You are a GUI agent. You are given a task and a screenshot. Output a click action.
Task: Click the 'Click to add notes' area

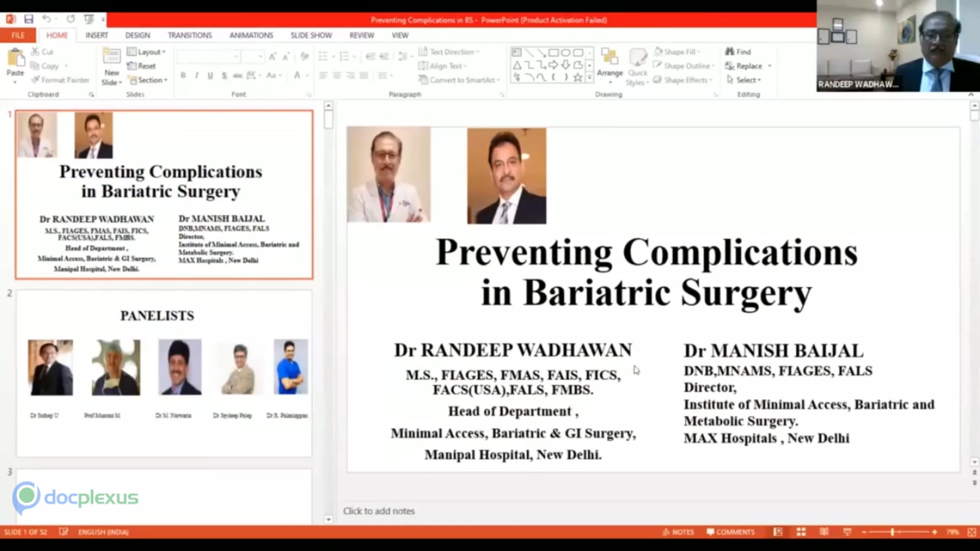379,511
